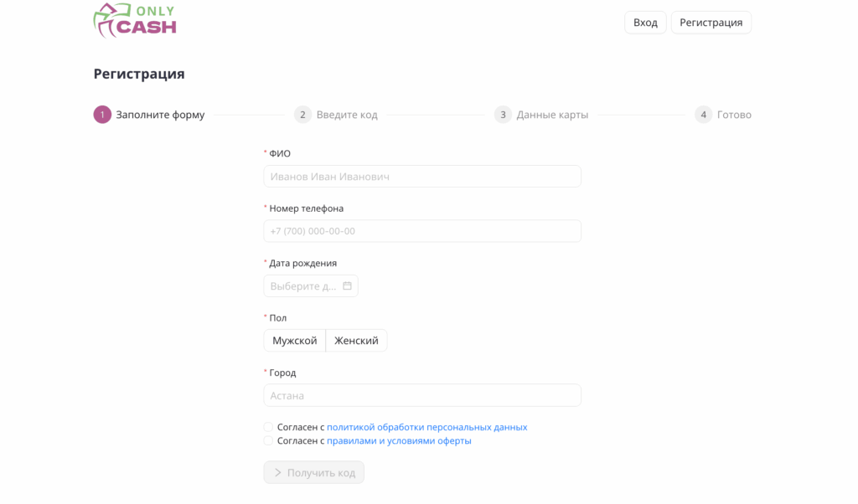Open политикой обработки персональных данных link
Screen dimensions: 858x504
426,427
